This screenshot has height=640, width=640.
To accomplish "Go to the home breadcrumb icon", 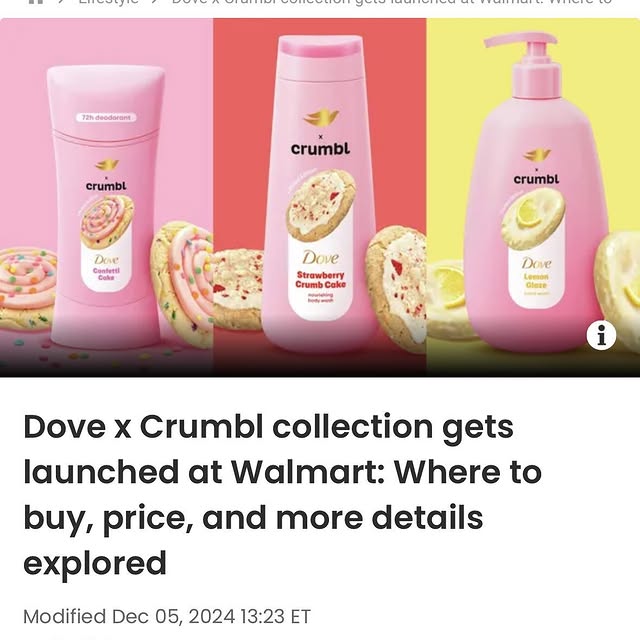I will click(36, 2).
